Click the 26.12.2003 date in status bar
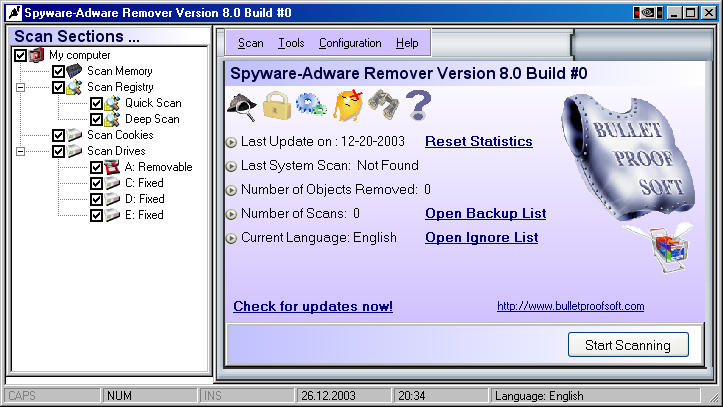 [344, 395]
